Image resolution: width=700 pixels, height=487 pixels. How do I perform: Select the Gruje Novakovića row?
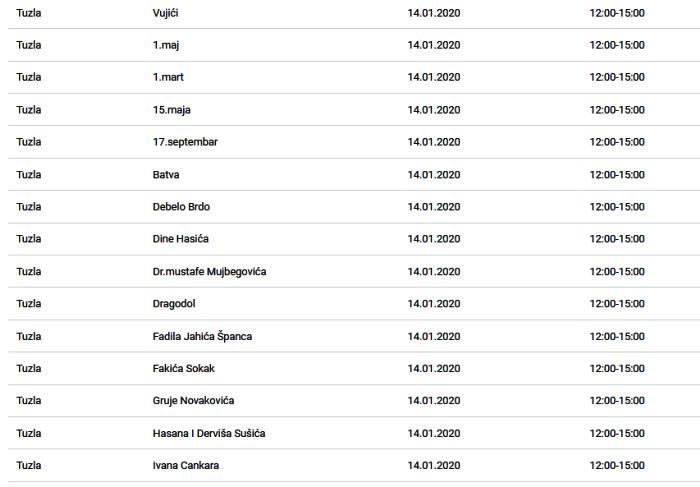(x=354, y=401)
